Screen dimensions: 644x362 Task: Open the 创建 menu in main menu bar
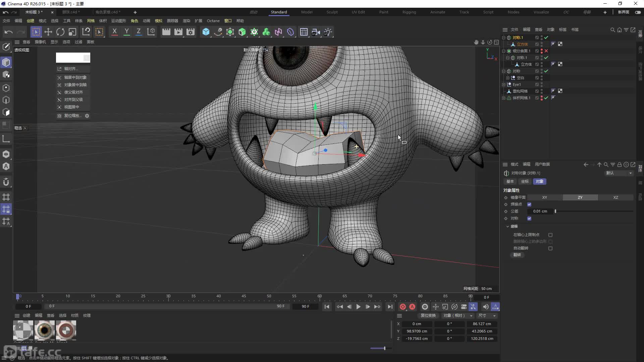pos(31,21)
